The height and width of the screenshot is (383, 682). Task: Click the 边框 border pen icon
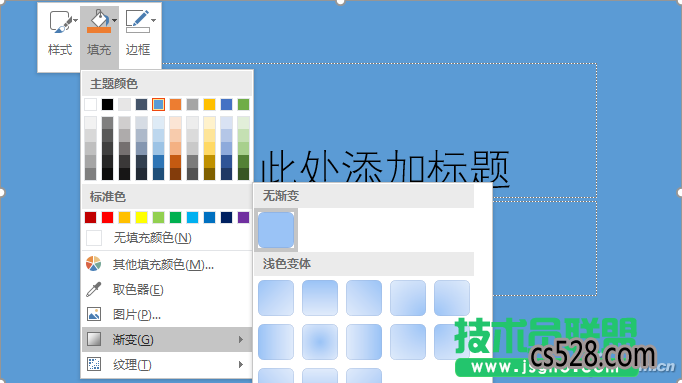[137, 21]
